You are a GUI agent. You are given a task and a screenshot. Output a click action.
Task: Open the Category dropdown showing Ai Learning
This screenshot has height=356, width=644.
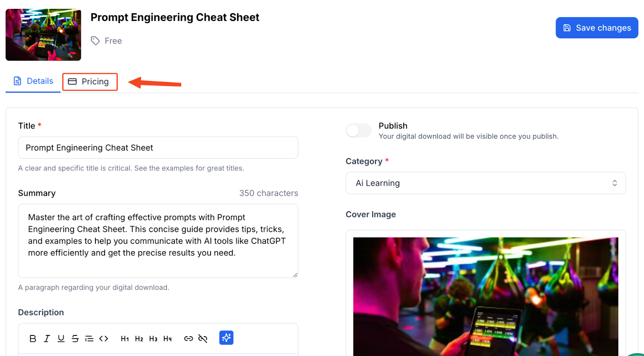point(485,183)
